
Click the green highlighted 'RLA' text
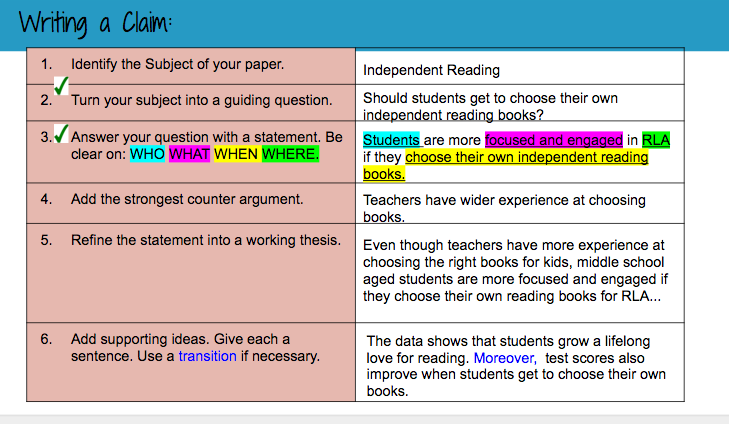coord(656,140)
